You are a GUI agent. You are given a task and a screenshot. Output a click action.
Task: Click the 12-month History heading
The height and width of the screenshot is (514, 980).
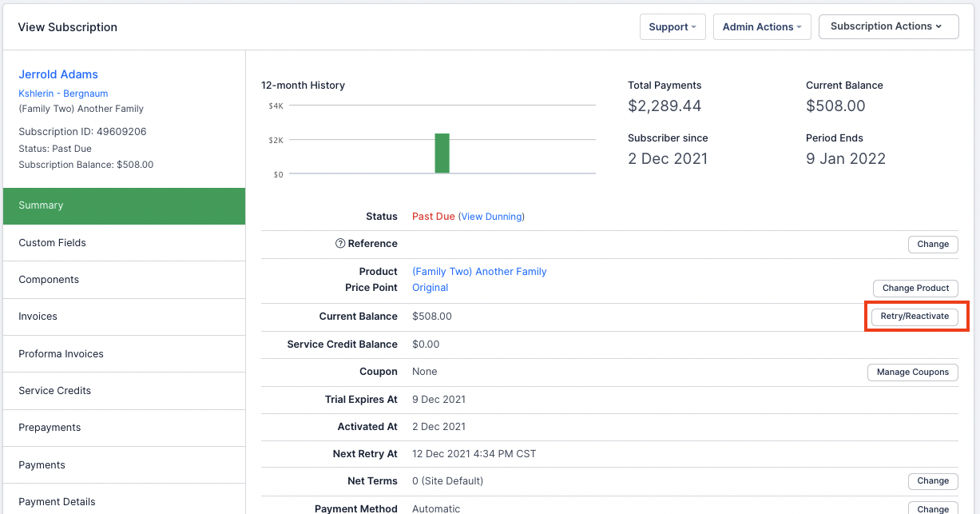[x=304, y=86]
